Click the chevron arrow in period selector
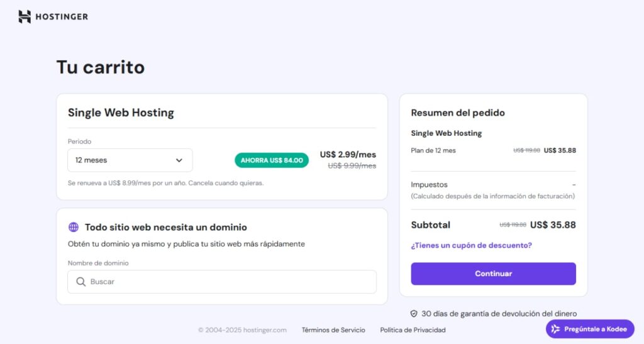The width and height of the screenshot is (644, 344). [x=179, y=160]
